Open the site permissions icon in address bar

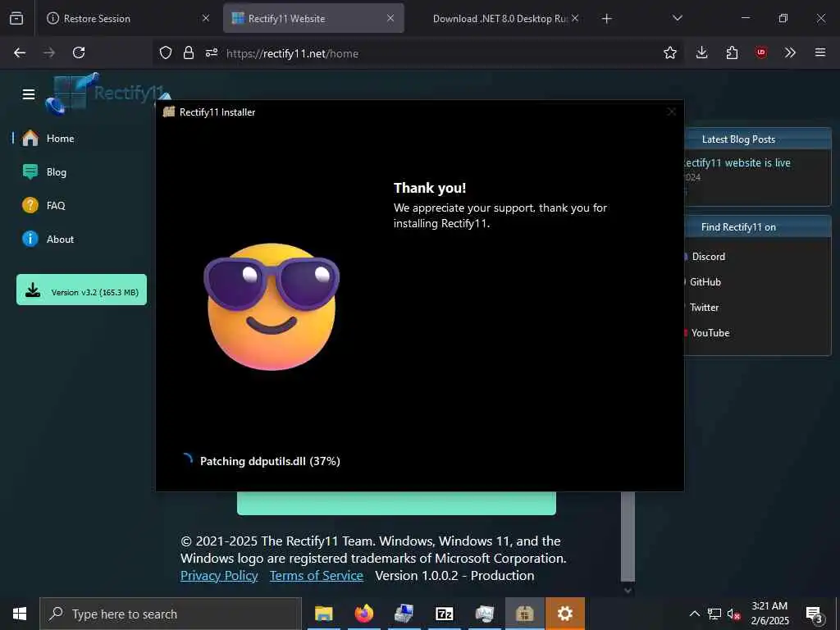click(x=212, y=52)
